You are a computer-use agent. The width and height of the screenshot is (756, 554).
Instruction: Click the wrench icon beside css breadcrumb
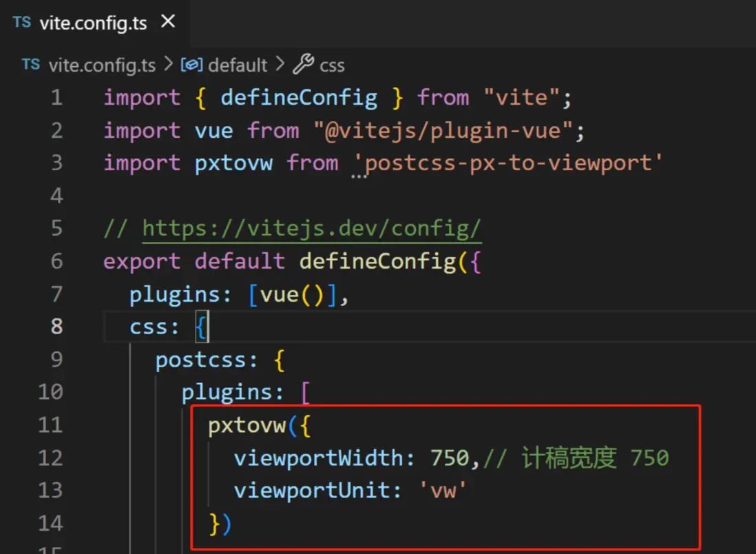(x=304, y=65)
